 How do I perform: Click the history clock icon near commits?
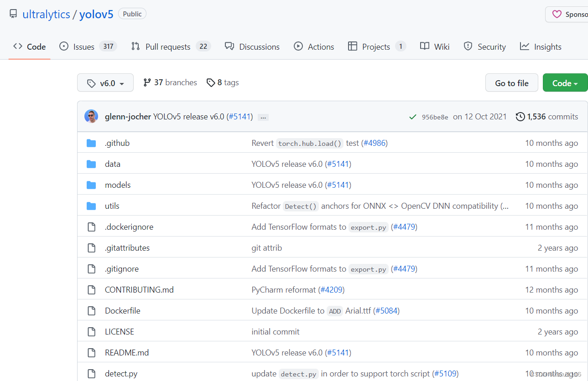pos(520,117)
